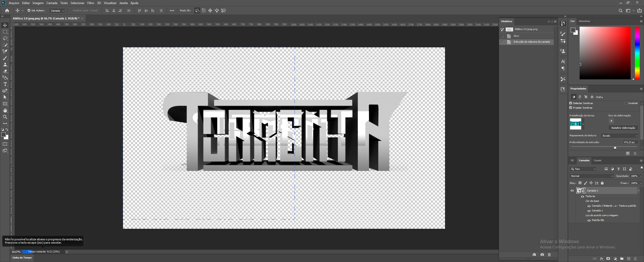The width and height of the screenshot is (644, 262).
Task: Enable the Invisível checkbox
Action: (x=626, y=103)
